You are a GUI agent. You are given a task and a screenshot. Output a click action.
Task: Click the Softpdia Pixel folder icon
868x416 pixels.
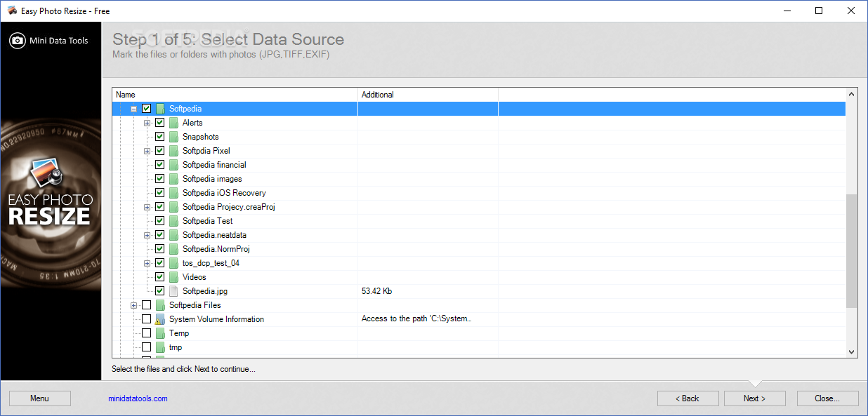pos(173,151)
